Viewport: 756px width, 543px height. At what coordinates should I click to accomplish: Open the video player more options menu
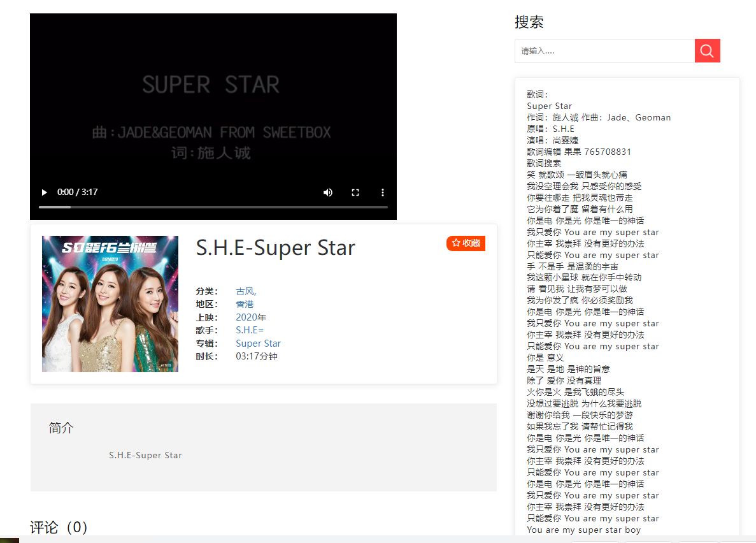coord(383,192)
